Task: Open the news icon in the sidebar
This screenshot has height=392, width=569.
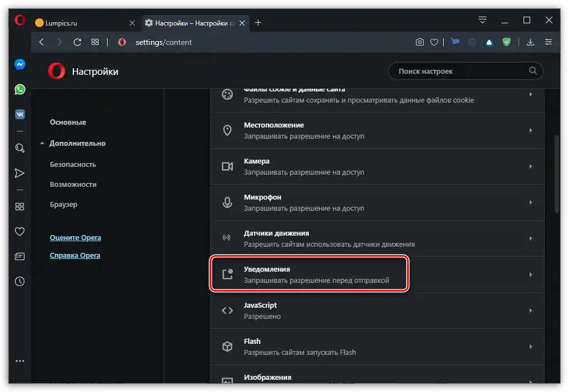Action: (x=19, y=257)
